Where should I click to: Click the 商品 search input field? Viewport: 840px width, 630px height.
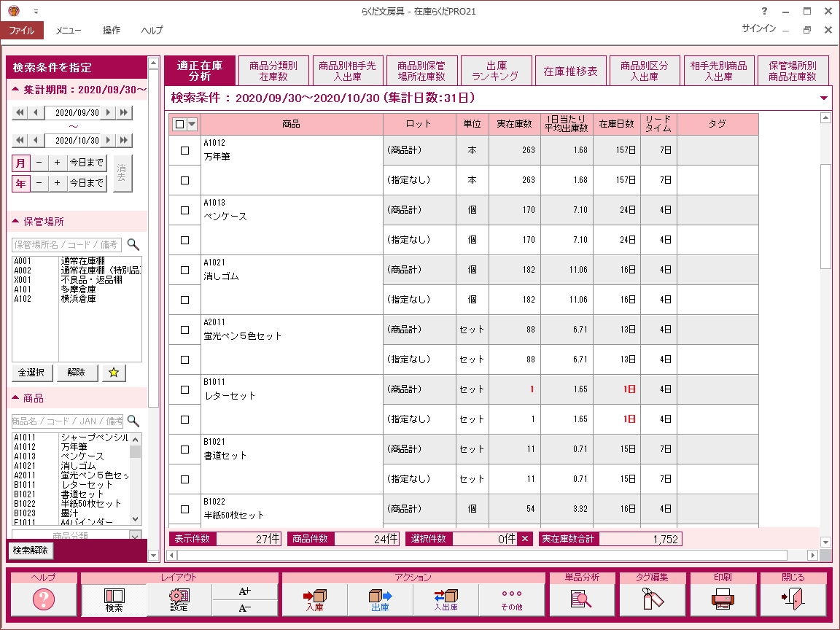point(66,421)
